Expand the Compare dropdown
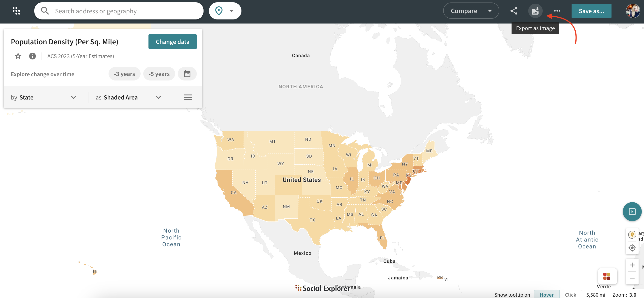The image size is (644, 298). click(x=471, y=11)
